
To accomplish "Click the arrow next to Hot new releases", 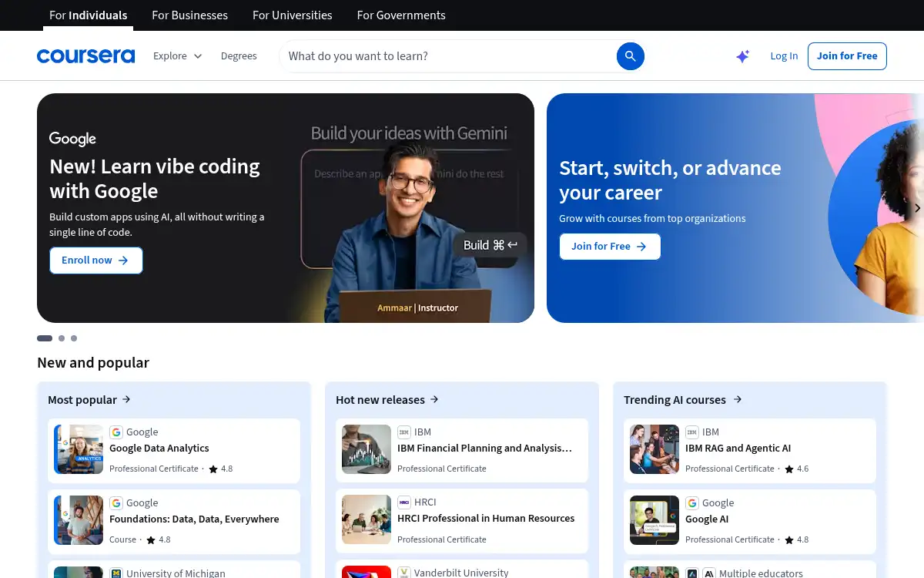I will pos(434,399).
